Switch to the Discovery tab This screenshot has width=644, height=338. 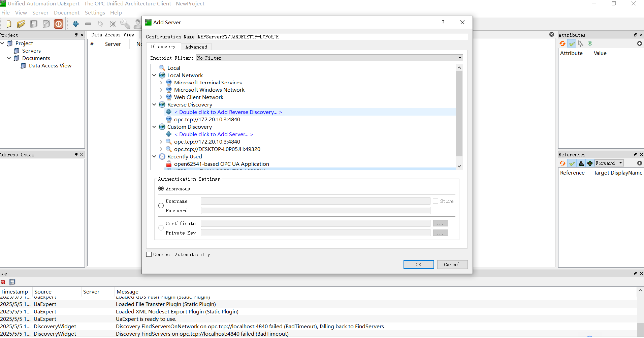click(x=163, y=47)
